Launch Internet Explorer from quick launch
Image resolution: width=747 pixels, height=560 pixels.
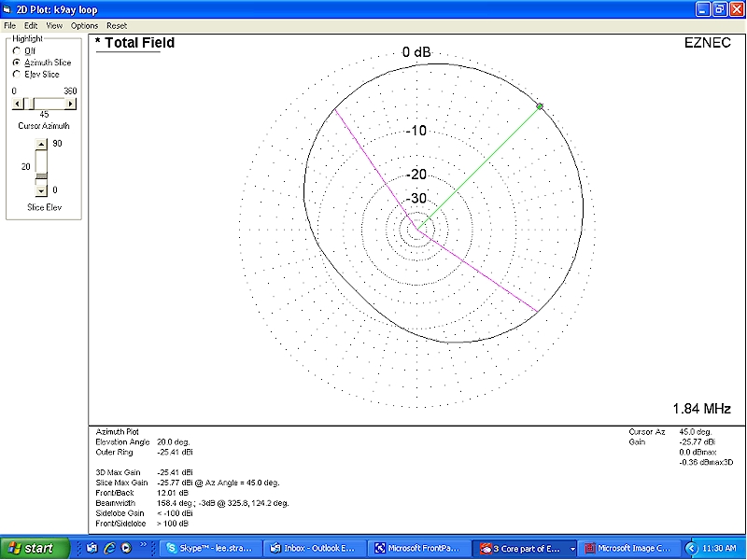109,548
